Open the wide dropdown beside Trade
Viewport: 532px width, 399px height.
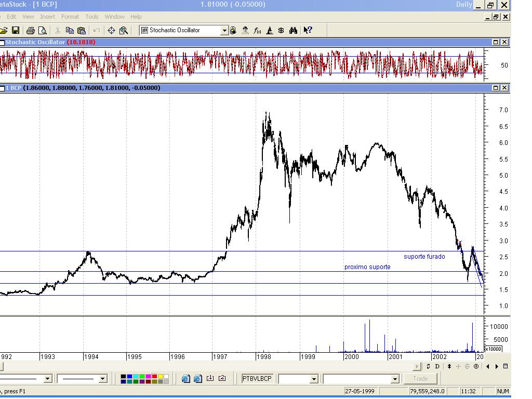[x=395, y=379]
